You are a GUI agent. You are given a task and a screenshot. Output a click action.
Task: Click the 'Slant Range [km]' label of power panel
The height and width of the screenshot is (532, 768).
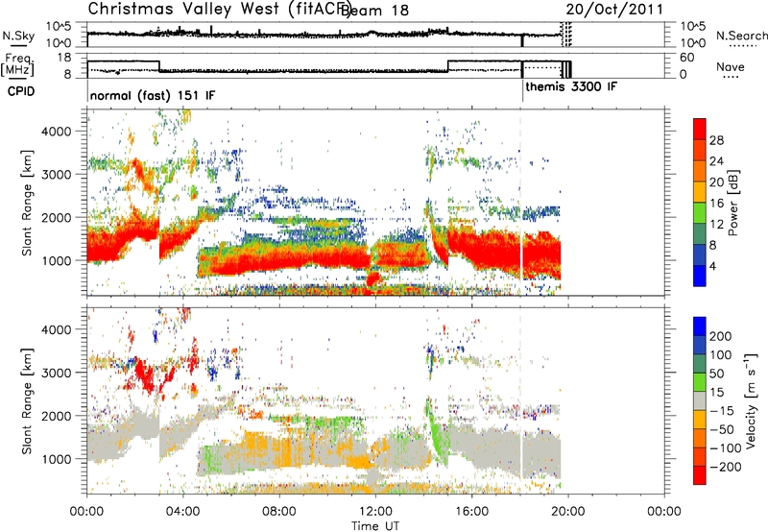coord(27,203)
